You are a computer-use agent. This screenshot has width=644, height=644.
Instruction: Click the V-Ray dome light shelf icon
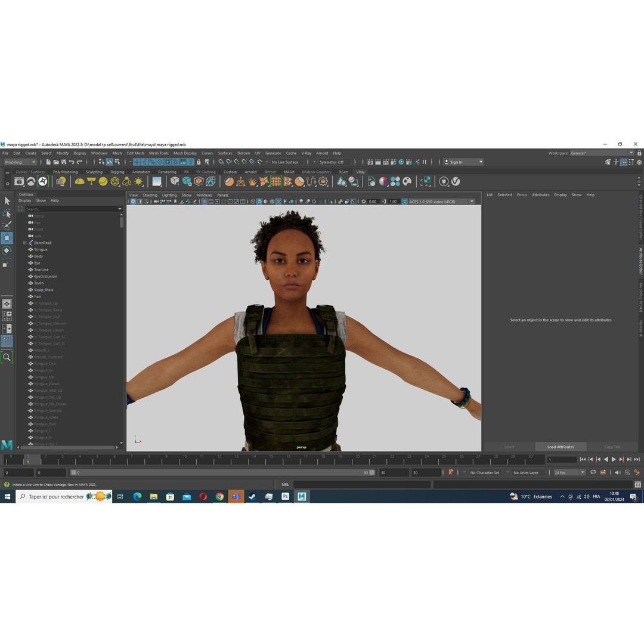79,181
